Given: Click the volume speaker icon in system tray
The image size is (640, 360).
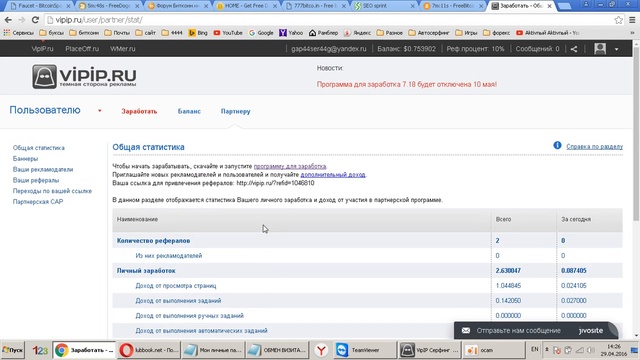Looking at the screenshot, I should pyautogui.click(x=590, y=350).
